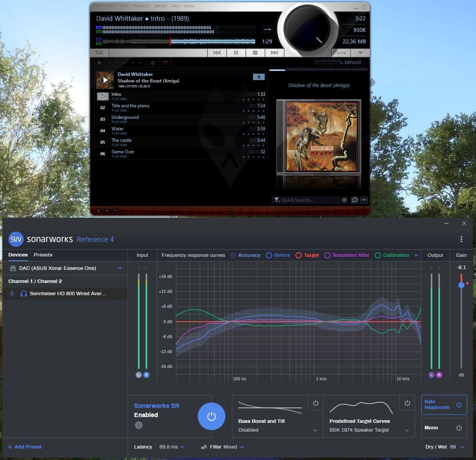Toggle the Target curve
This screenshot has width=476, height=460.
307,255
